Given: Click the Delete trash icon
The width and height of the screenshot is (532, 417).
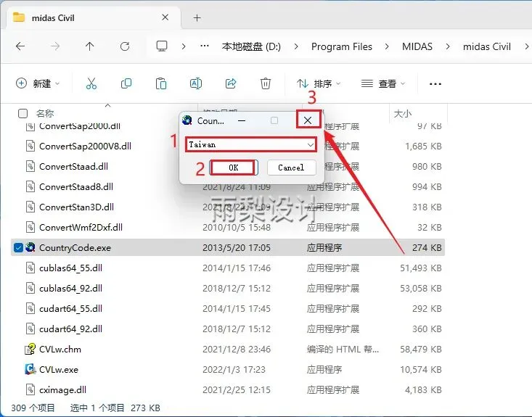Looking at the screenshot, I should [x=266, y=83].
